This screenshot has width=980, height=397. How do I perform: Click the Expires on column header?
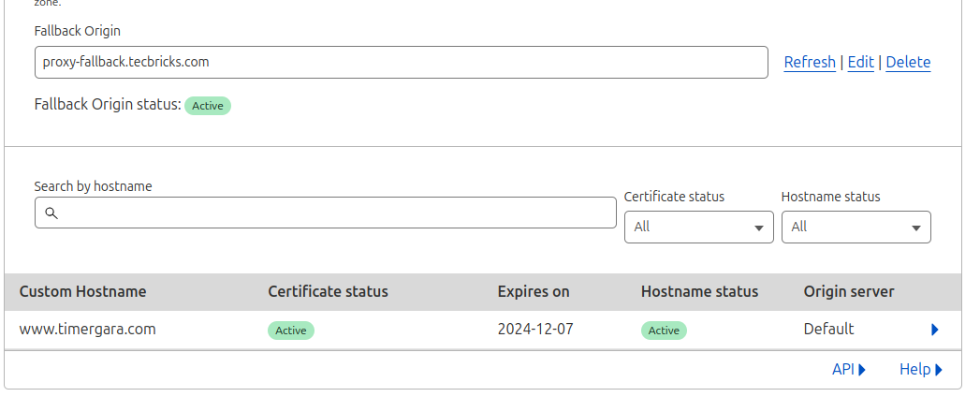(x=534, y=292)
